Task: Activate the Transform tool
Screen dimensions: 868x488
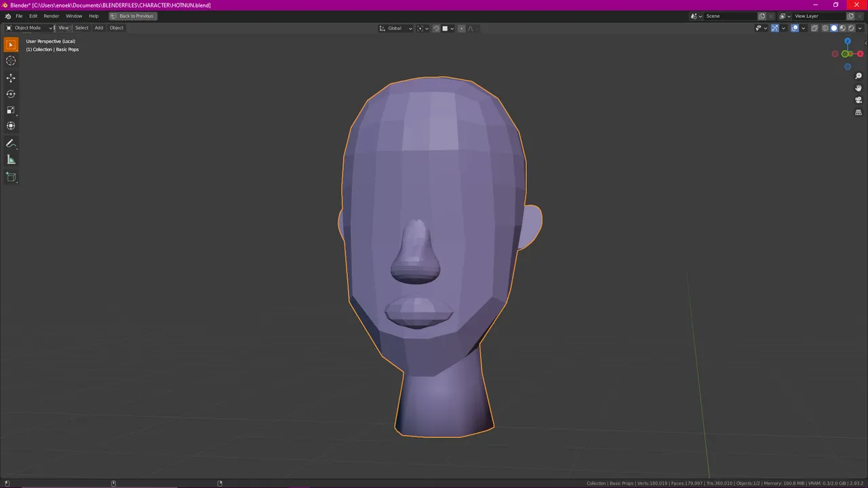Action: [11, 126]
